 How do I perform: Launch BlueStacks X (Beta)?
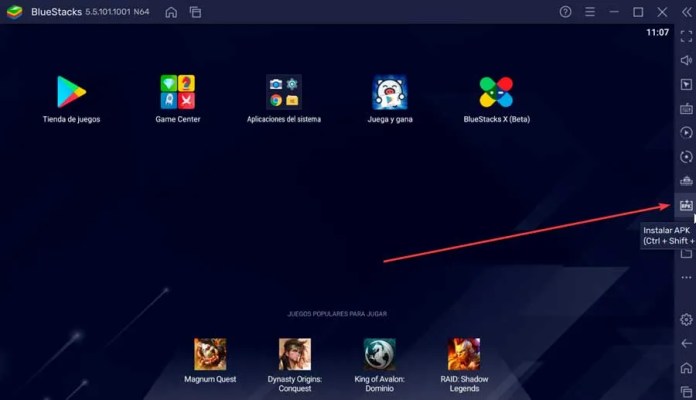[x=496, y=92]
